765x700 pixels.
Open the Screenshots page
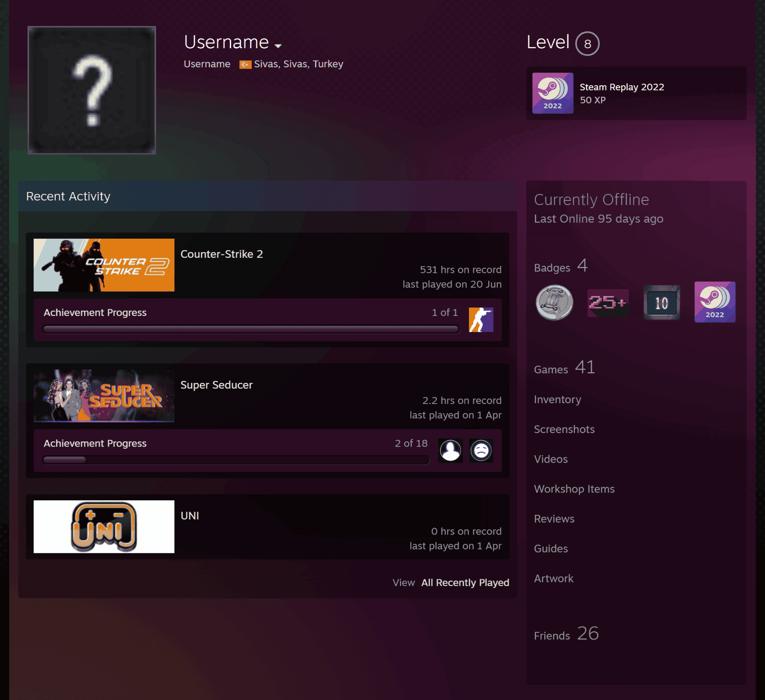coord(564,429)
